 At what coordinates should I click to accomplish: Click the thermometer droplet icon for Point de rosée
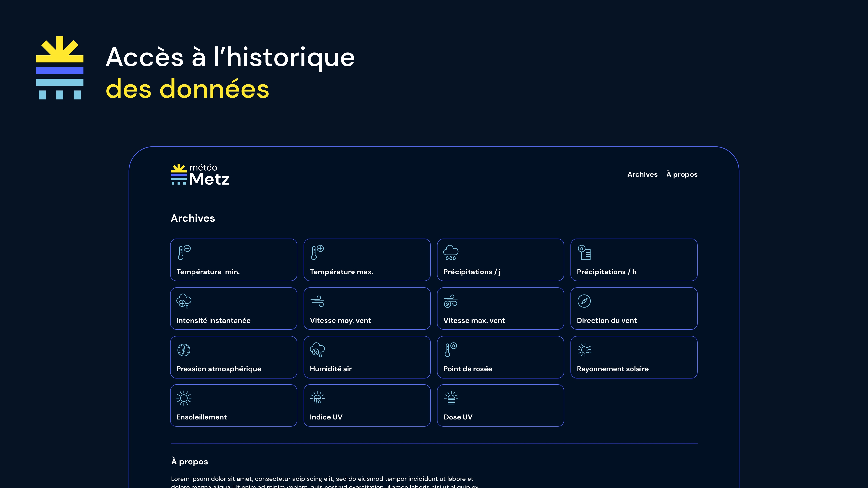[451, 350]
